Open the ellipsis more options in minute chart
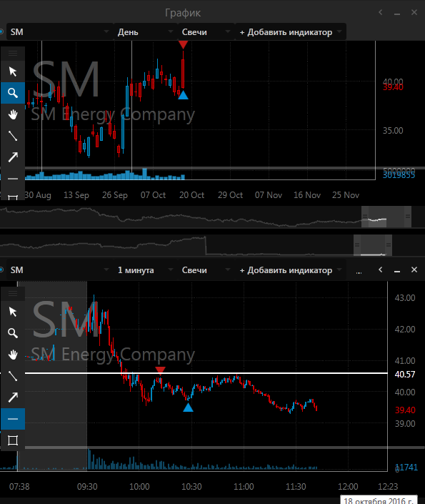This screenshot has width=425, height=504. pyautogui.click(x=359, y=272)
